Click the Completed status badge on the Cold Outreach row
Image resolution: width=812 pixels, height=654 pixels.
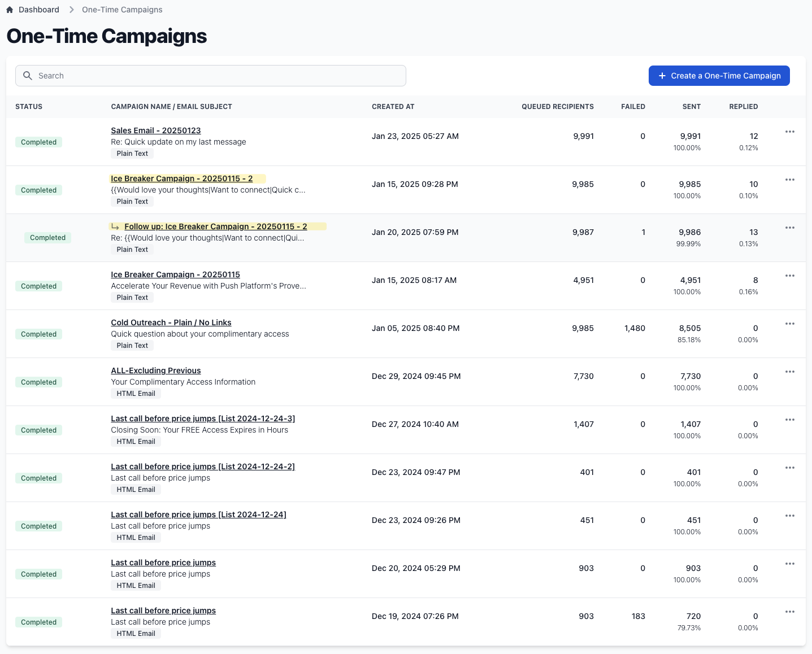pyautogui.click(x=38, y=334)
